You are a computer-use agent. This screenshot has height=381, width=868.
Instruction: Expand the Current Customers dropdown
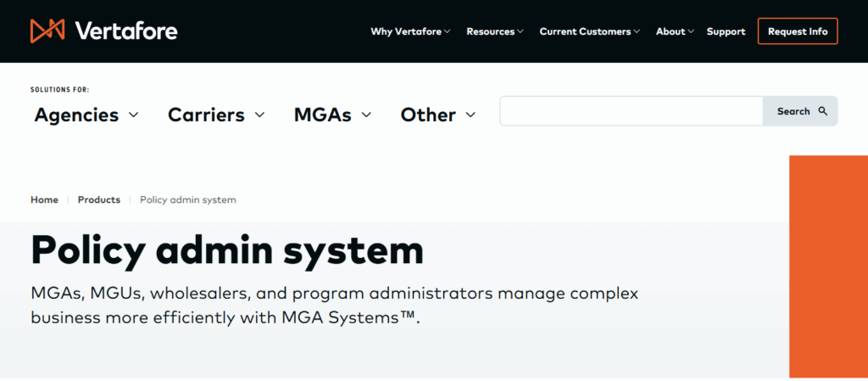point(585,31)
